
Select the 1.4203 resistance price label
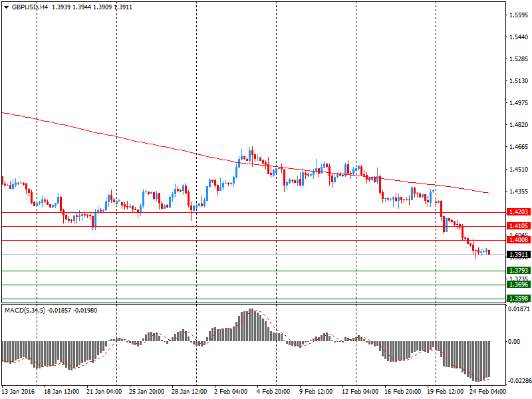coord(519,212)
